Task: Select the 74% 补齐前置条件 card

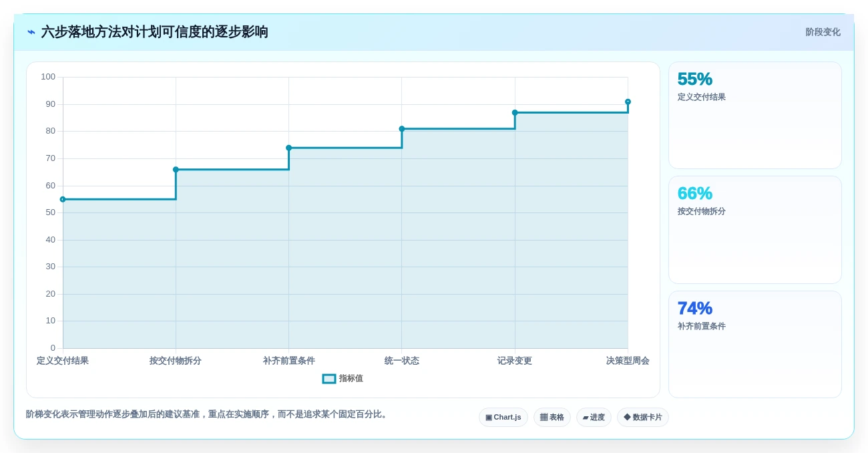Action: 755,344
